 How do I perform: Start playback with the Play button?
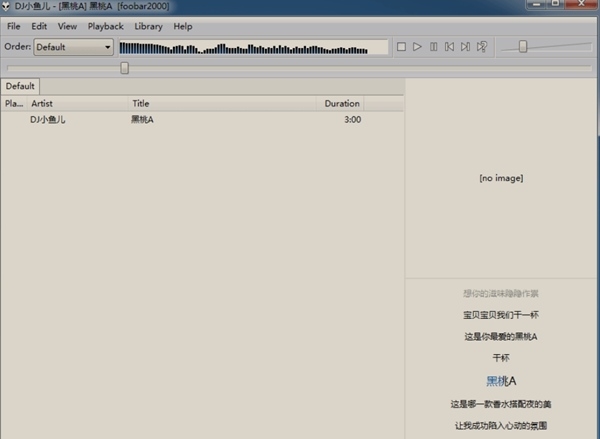tap(417, 47)
